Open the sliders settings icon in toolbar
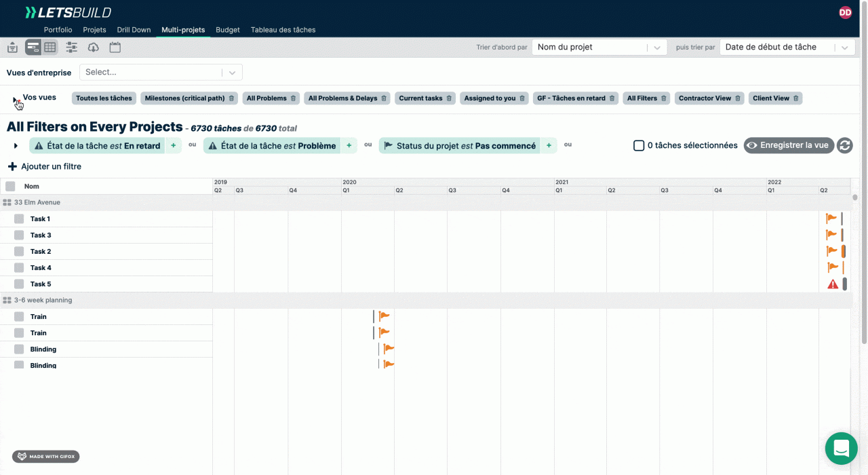868x475 pixels. 72,47
